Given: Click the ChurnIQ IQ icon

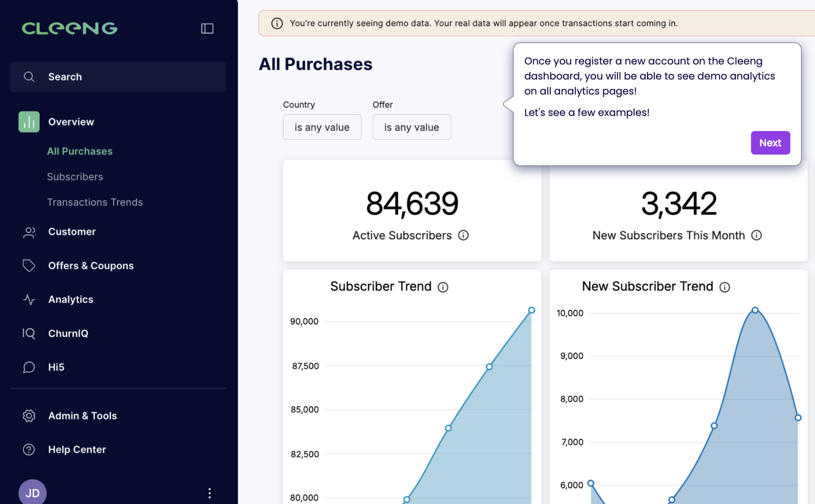Looking at the screenshot, I should coord(29,333).
